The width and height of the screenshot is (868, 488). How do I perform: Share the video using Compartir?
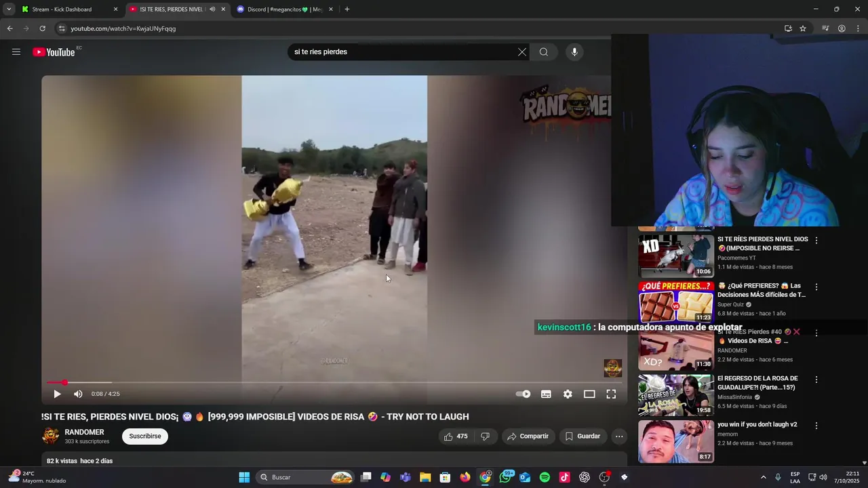(528, 436)
